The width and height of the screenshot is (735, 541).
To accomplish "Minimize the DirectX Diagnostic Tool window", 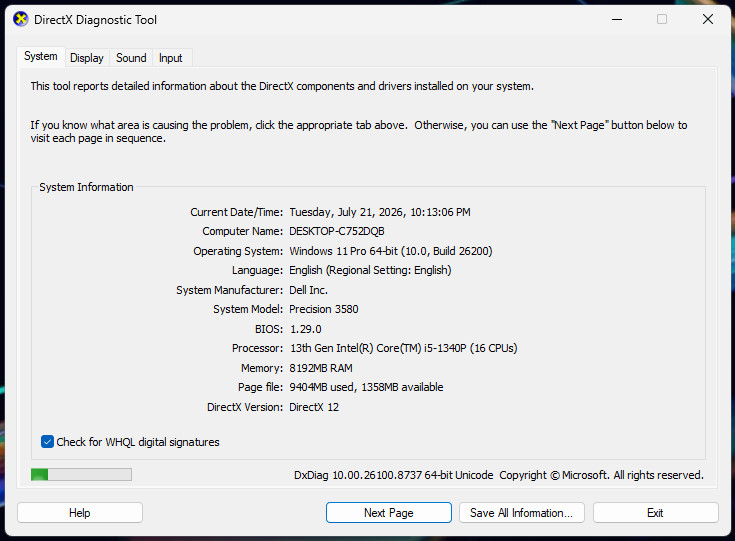I will 617,19.
